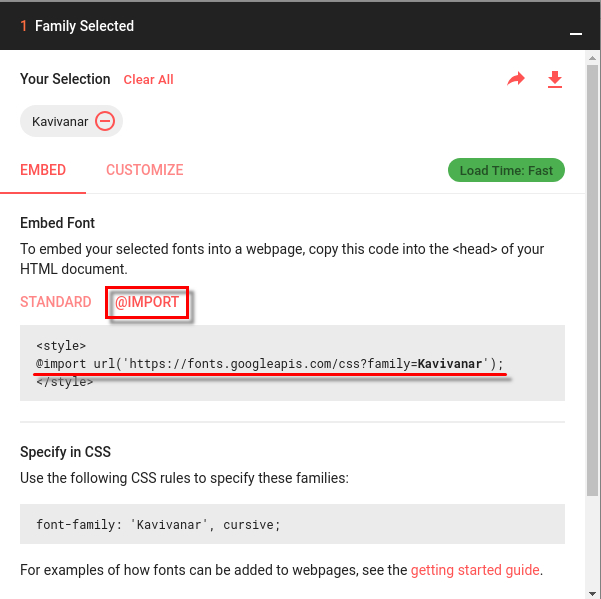Click the Kavivanar font chip label

[x=60, y=122]
